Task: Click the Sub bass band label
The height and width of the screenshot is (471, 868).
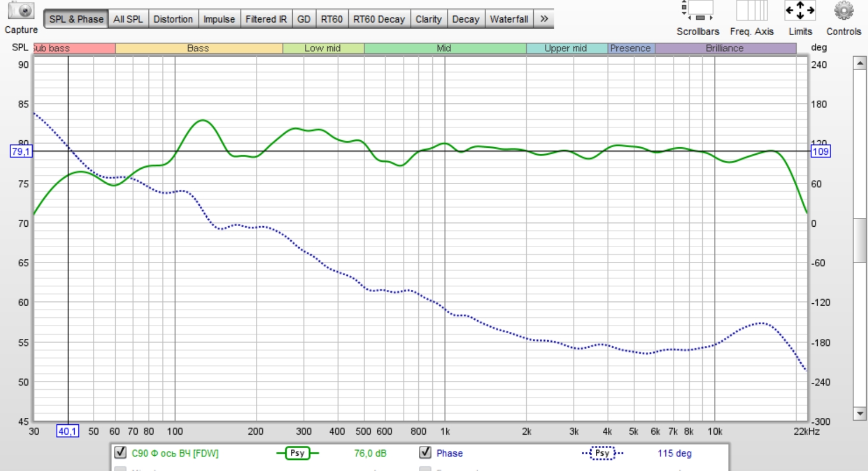Action: click(74, 49)
